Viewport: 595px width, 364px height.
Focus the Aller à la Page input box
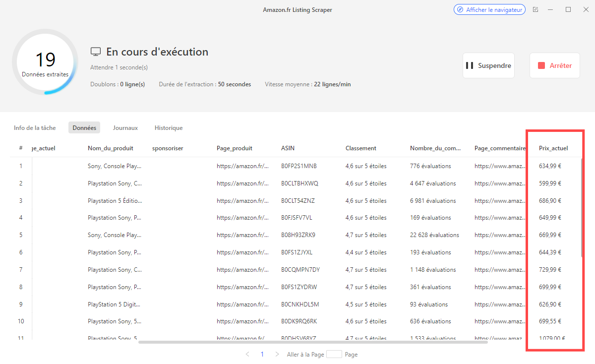click(334, 355)
